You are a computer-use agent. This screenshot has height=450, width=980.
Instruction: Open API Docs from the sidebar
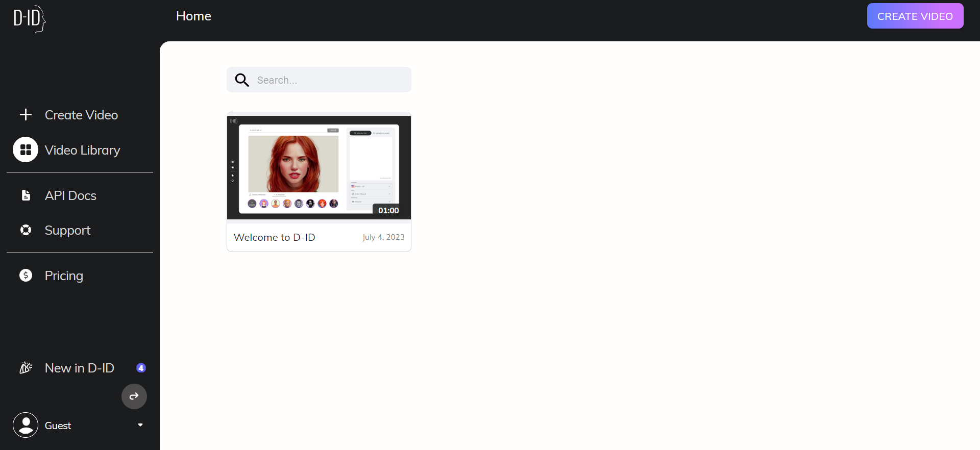coord(70,195)
